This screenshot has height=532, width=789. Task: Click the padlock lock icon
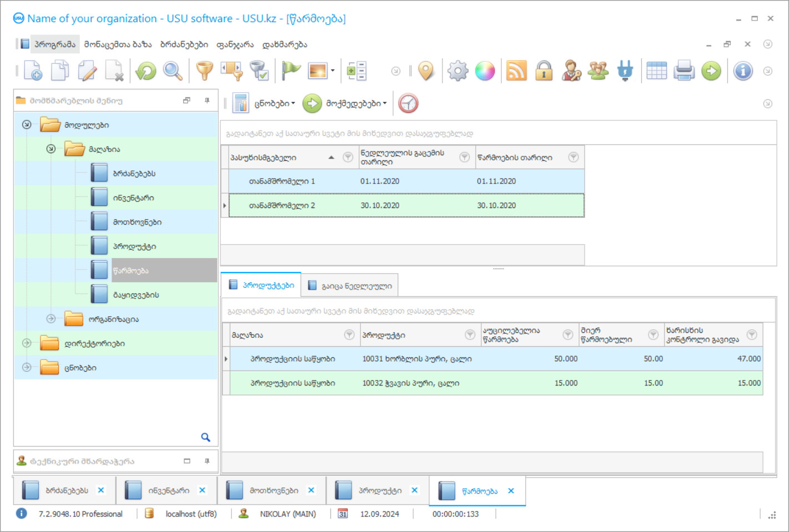coord(544,71)
